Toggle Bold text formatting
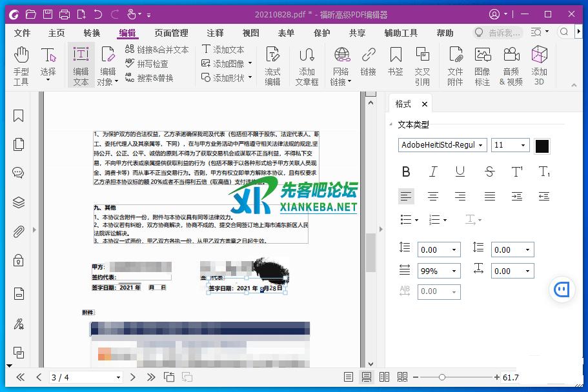Screen dimensions: 588x392 (406, 171)
